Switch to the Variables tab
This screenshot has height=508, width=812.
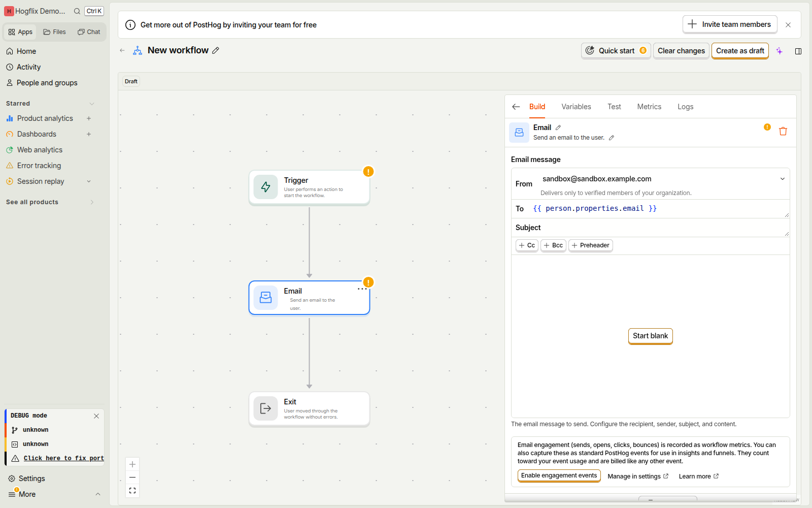576,107
